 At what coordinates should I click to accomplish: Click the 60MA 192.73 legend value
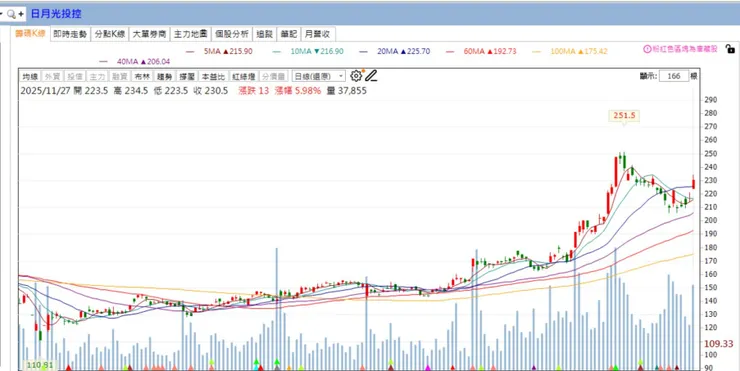tap(490, 51)
